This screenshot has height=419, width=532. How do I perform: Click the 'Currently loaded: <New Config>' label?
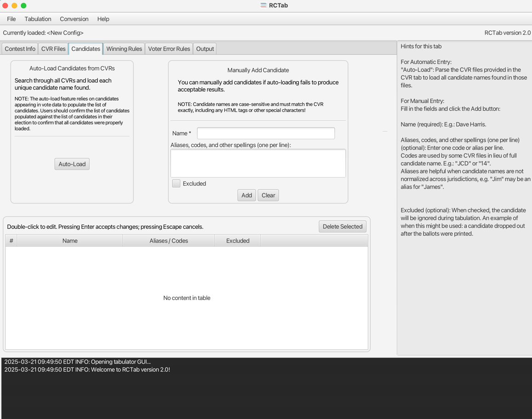43,33
